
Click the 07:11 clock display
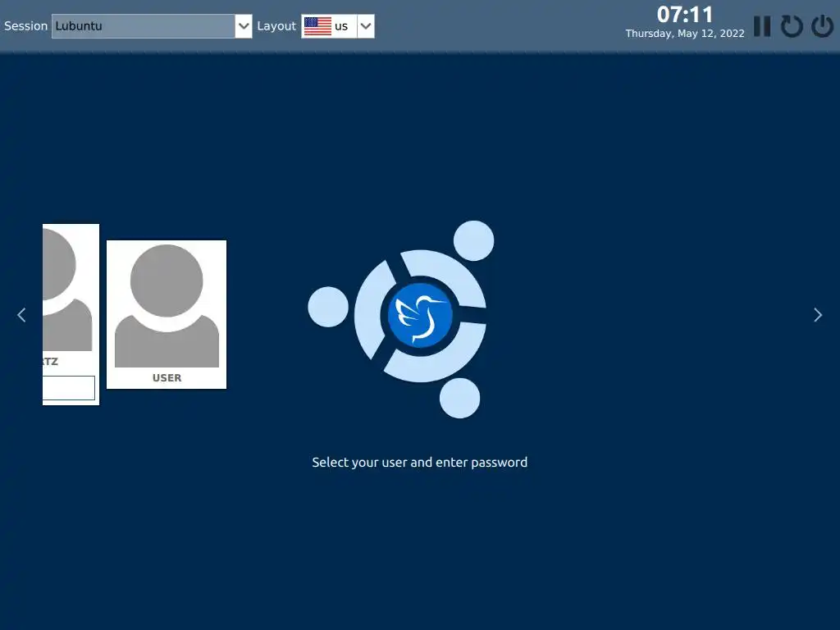(x=685, y=15)
